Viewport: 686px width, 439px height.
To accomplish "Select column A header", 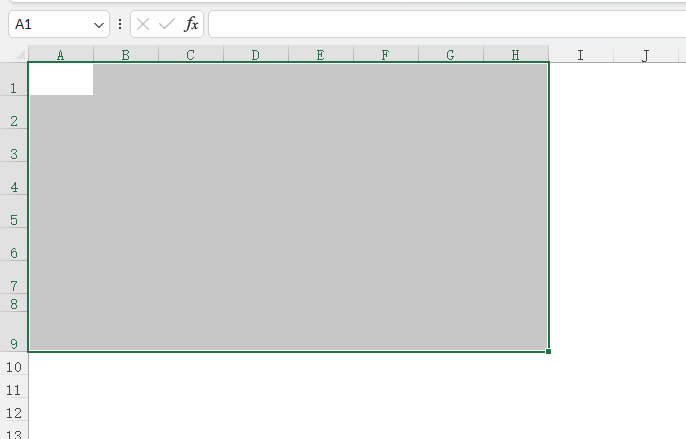I will click(61, 55).
